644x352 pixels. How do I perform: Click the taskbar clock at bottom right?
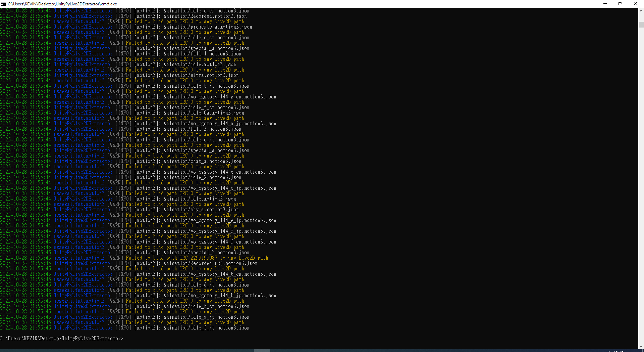click(614, 351)
